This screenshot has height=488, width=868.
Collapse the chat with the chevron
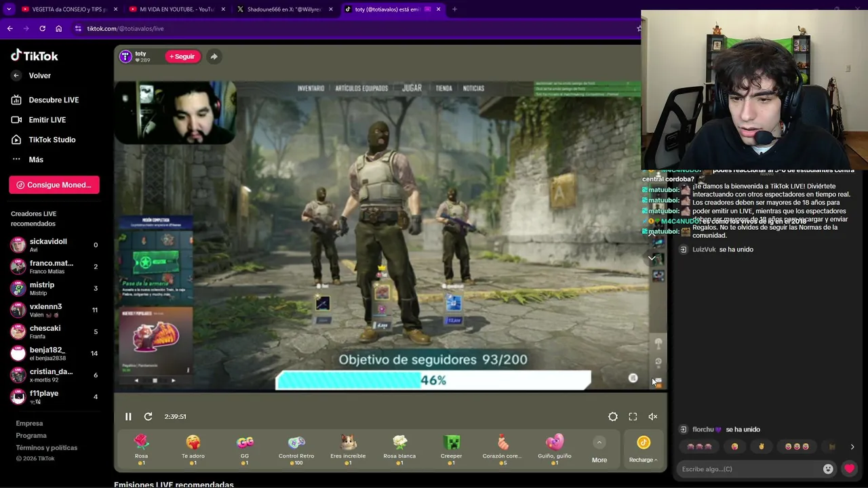pyautogui.click(x=652, y=258)
